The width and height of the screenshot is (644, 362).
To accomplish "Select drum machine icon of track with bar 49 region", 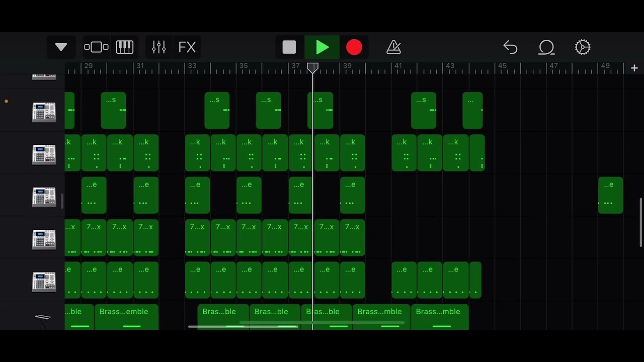I will click(x=44, y=197).
